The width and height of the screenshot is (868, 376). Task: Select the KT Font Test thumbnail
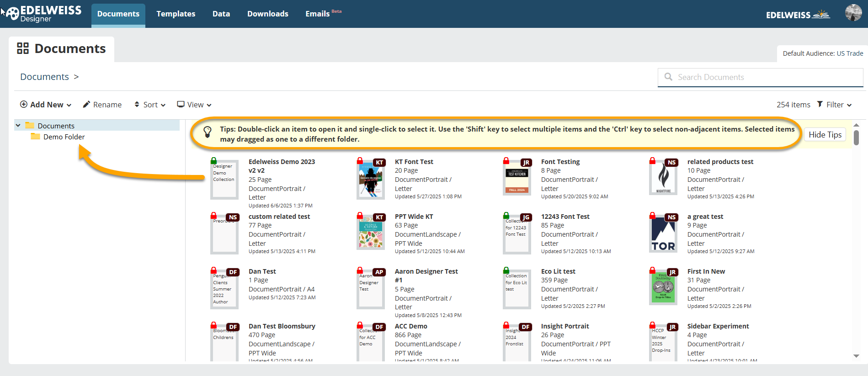[370, 180]
